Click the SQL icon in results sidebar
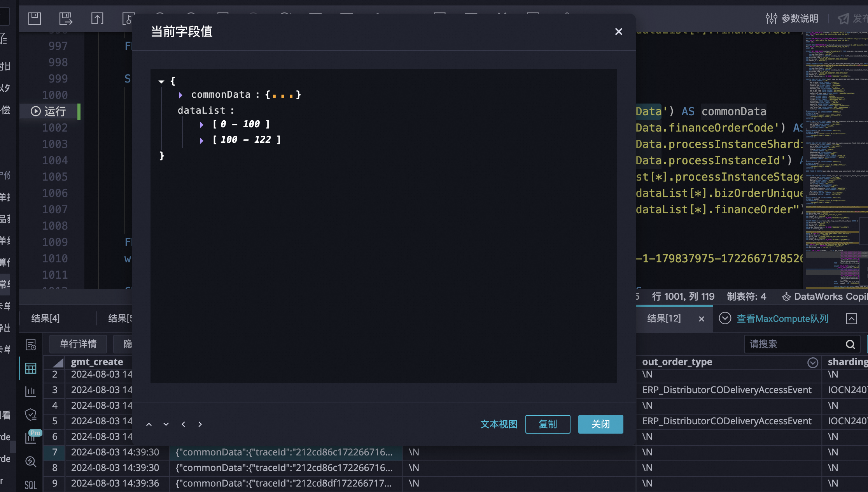The image size is (868, 492). pyautogui.click(x=31, y=485)
